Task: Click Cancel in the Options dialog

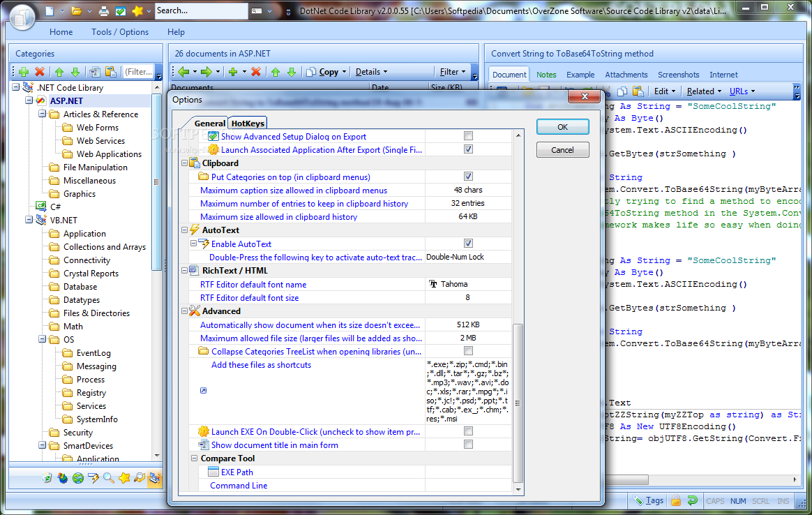Action: pos(562,150)
